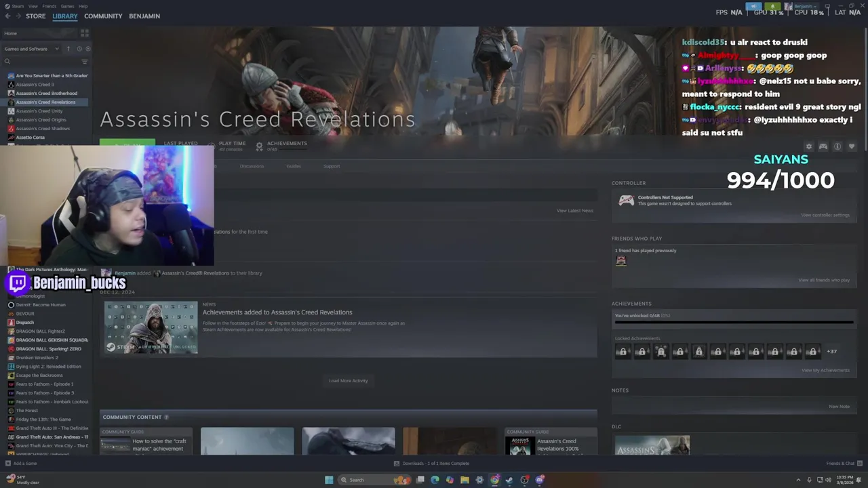
Task: Open friend avatar who played previously
Action: click(620, 261)
